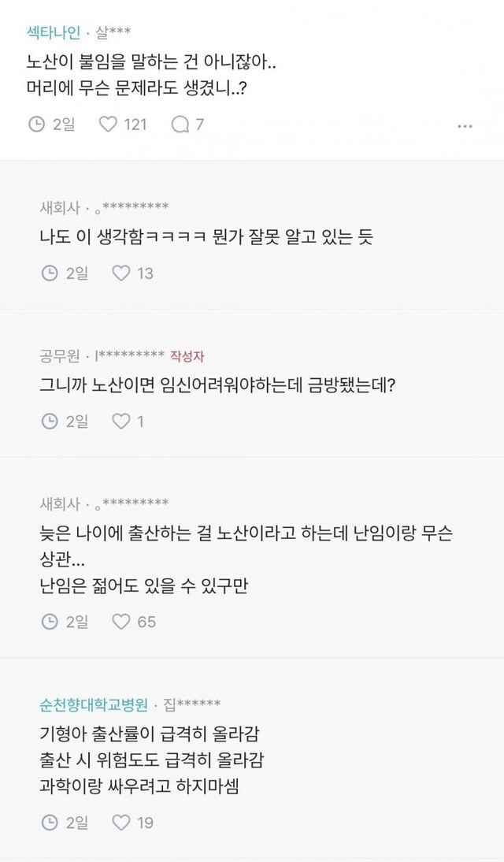The image size is (504, 862).
Task: Click clock icon on the 공무원 reply
Action: [x=49, y=422]
